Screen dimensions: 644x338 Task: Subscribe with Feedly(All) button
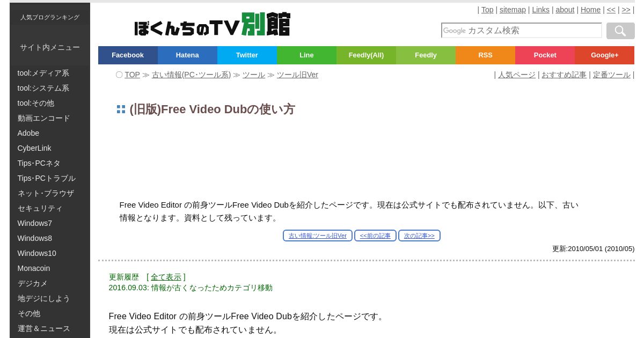pos(366,55)
